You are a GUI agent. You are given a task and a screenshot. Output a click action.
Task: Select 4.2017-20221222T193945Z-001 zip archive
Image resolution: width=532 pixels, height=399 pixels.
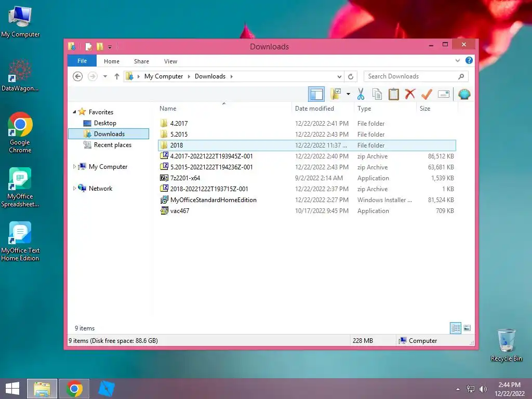[x=307, y=156]
